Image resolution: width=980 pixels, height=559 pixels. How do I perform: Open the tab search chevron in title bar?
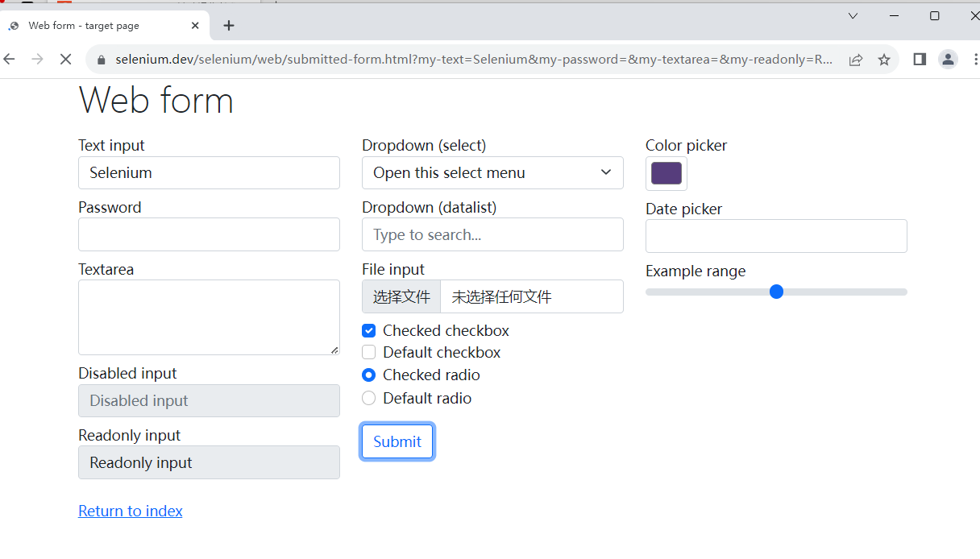coord(853,16)
